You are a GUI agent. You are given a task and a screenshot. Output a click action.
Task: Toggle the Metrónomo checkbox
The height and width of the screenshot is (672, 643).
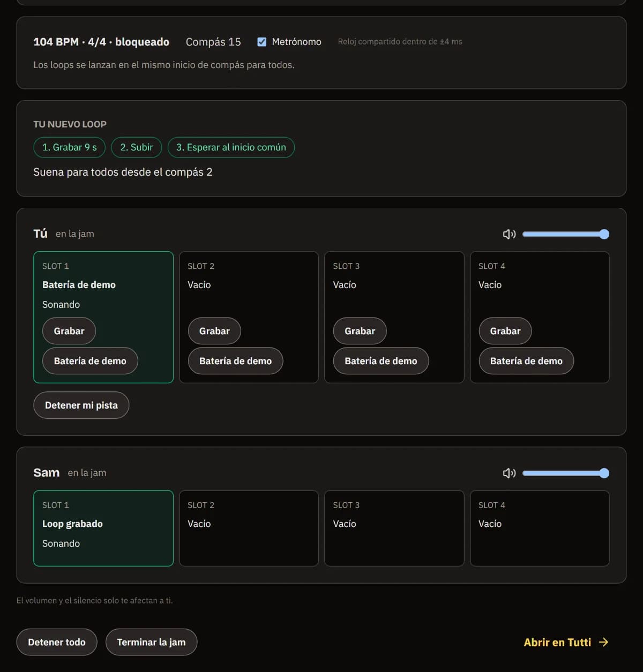point(262,42)
